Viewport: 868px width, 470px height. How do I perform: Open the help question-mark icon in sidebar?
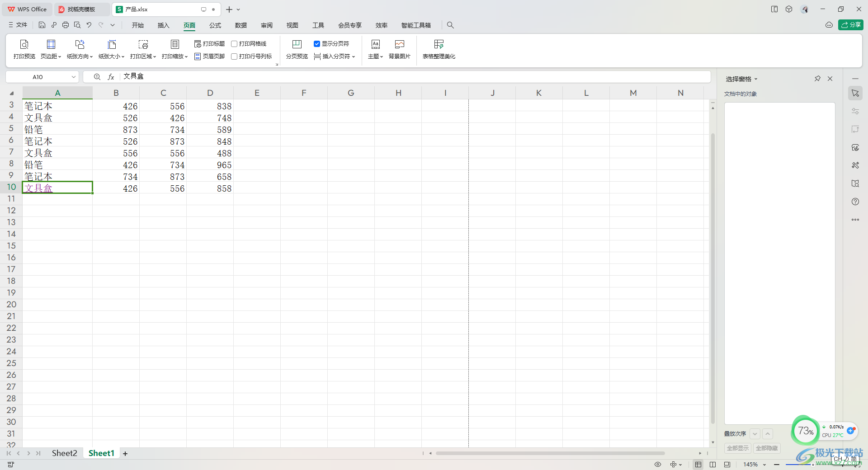click(855, 202)
